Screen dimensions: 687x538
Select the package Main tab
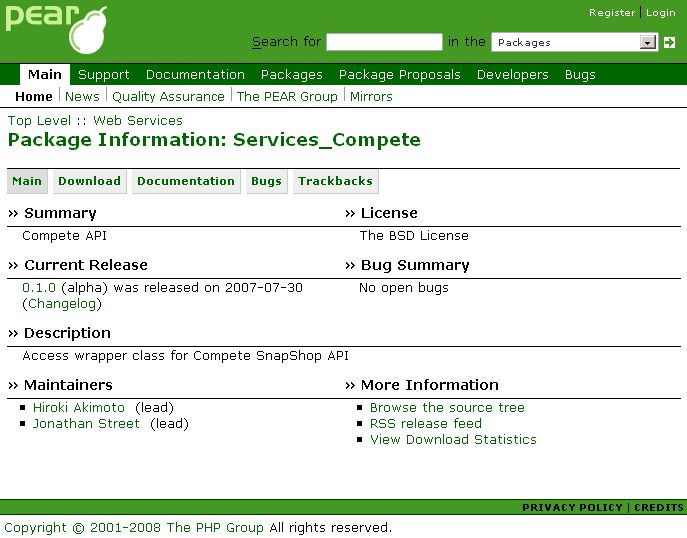(x=27, y=181)
